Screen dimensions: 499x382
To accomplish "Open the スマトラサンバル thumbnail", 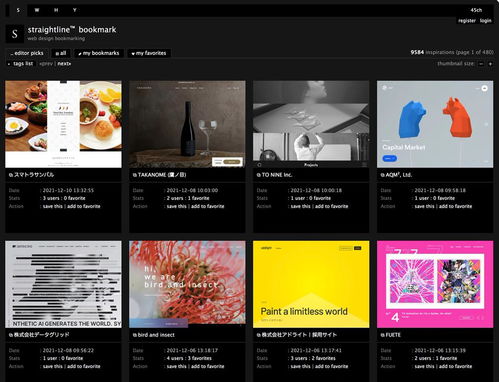I will click(63, 124).
